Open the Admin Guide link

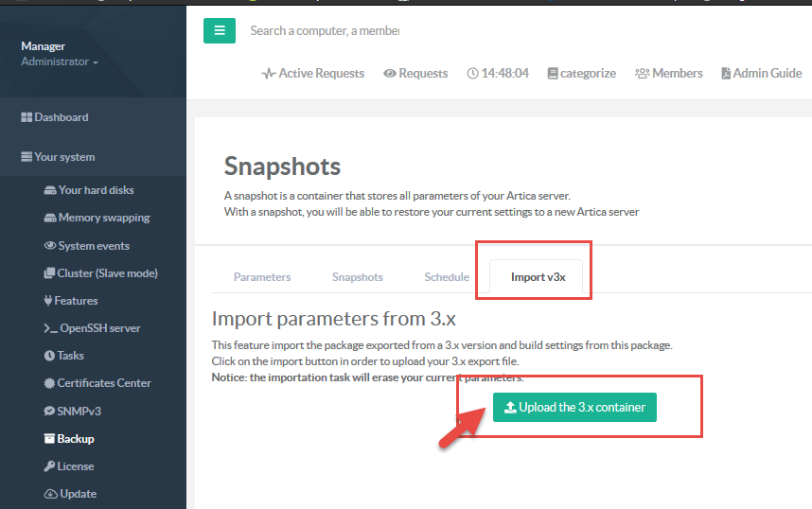[x=761, y=73]
